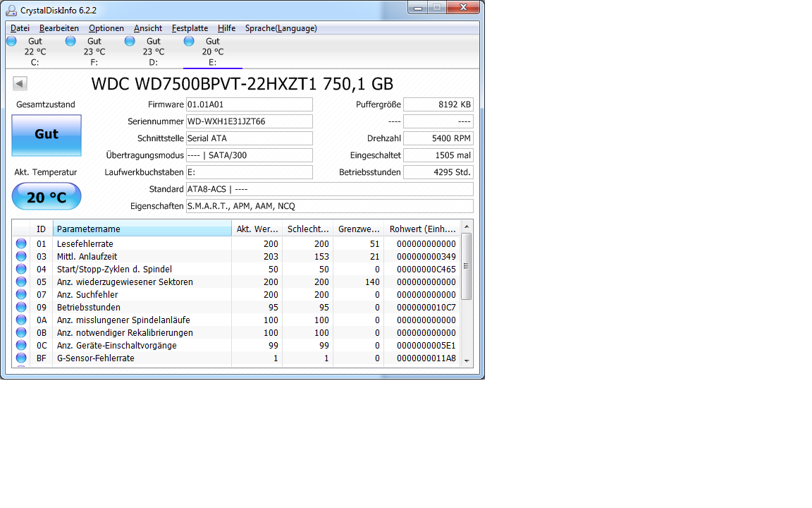Click the CrystalDiskInfo title bar icon
The width and height of the screenshot is (812, 508).
pyautogui.click(x=11, y=10)
